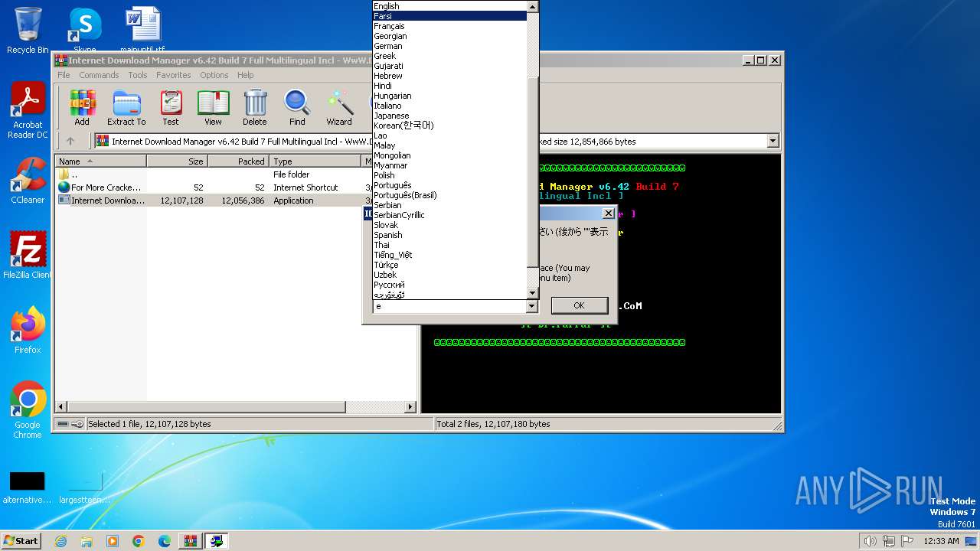Click the Wizard toolbar icon
Viewport: 980px width, 551px height.
339,107
